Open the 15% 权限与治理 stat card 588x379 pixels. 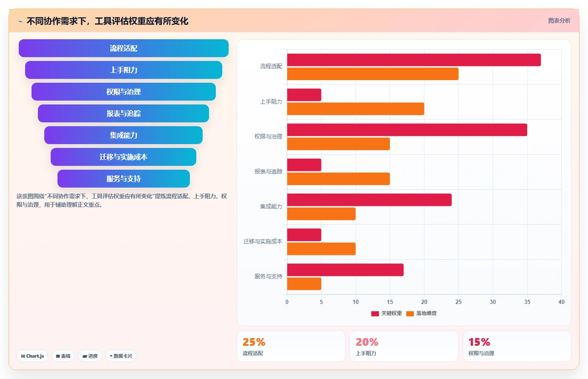[517, 346]
